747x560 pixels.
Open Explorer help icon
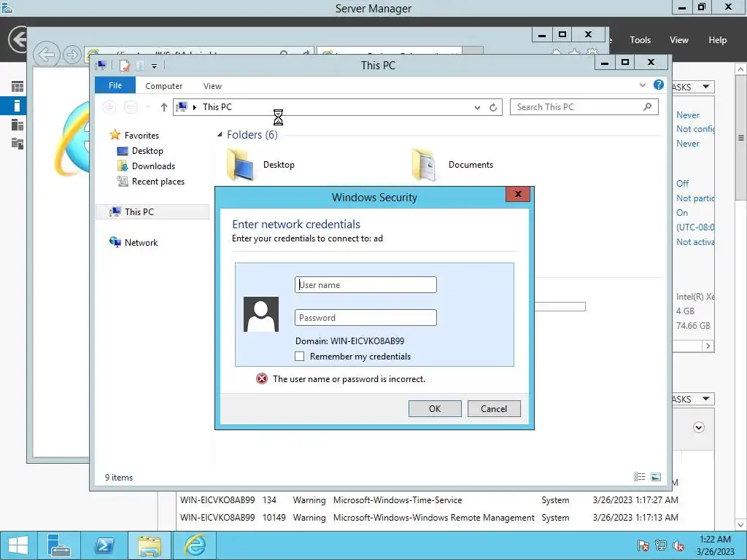coord(659,85)
